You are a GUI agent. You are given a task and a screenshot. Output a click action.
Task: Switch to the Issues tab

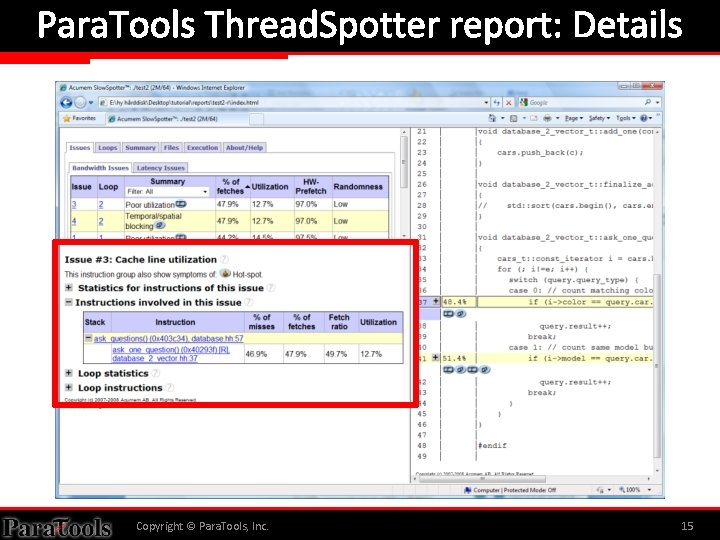coord(79,148)
